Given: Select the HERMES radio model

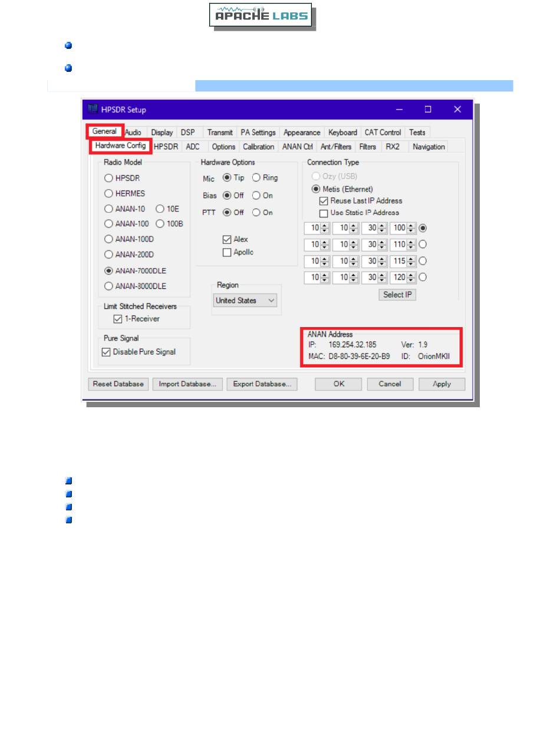Looking at the screenshot, I should [x=124, y=193].
